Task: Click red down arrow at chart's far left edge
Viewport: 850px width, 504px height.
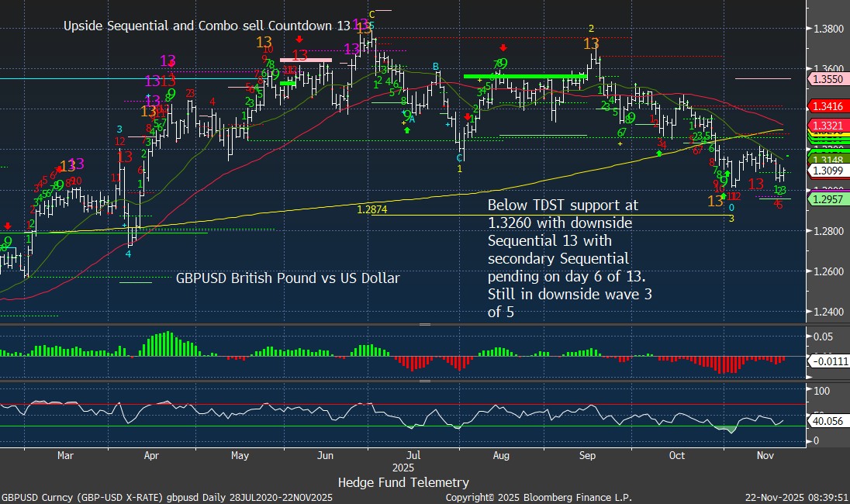Action: click(7, 226)
